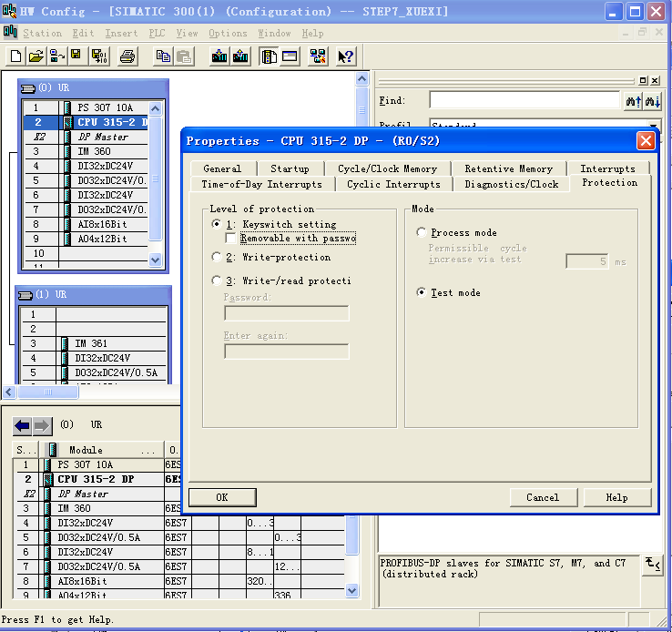Click the Save and Compile icon
Screen dimensions: 672x632
click(99, 56)
